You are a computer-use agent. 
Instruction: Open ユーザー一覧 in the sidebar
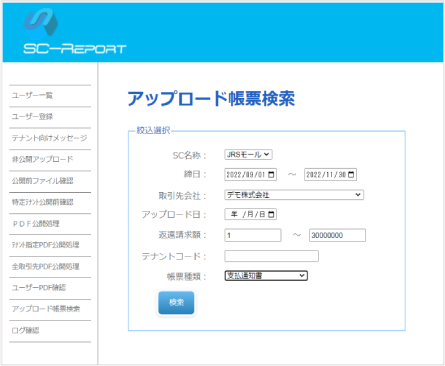[32, 96]
